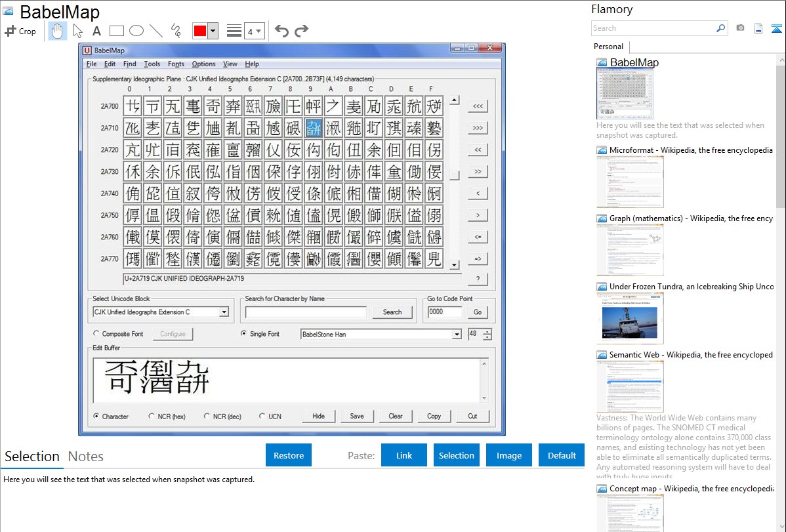Click the Paste Selection button
Screen dimensions: 786x532
[x=457, y=455]
